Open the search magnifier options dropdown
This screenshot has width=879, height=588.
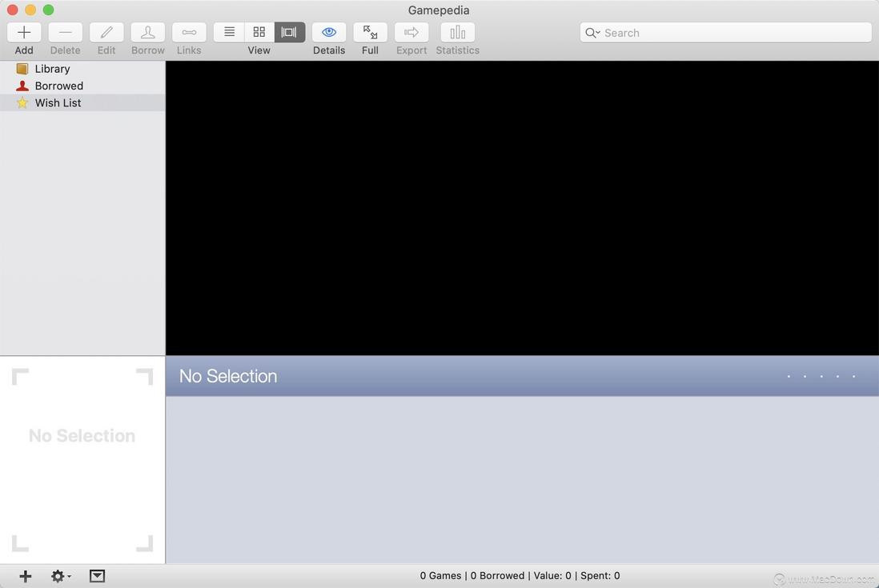(x=592, y=33)
